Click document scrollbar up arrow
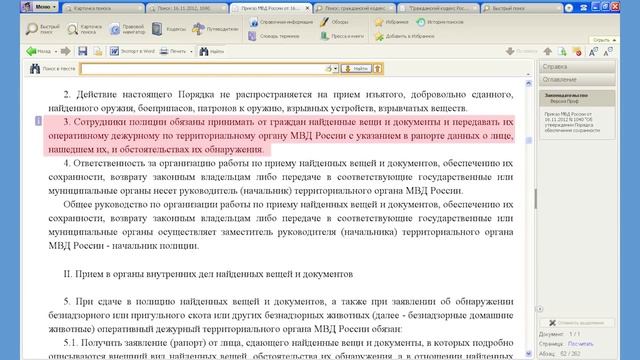This screenshot has width=640, height=360. tap(529, 83)
